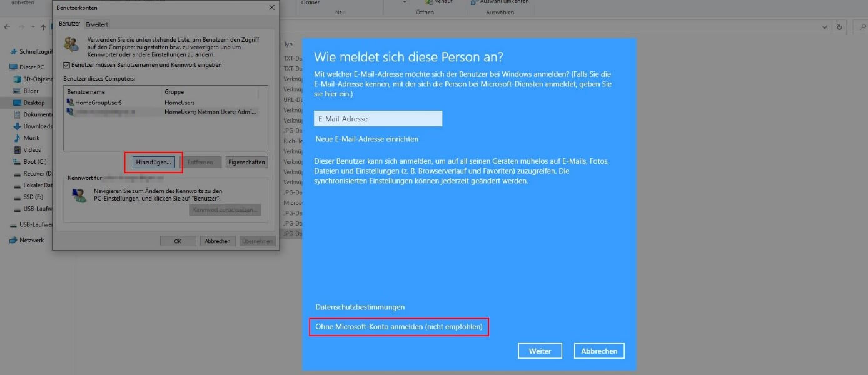Close the Benutzerkonten dialog

coord(271,7)
